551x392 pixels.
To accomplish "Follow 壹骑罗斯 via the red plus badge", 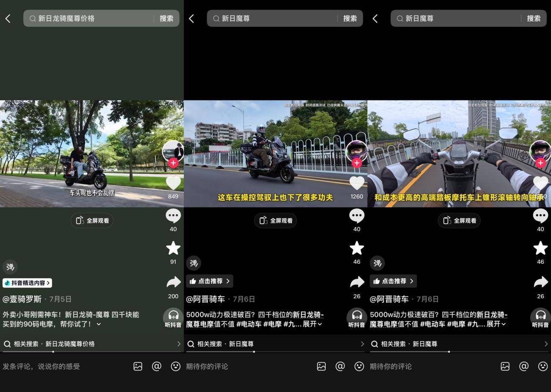I will pyautogui.click(x=173, y=163).
